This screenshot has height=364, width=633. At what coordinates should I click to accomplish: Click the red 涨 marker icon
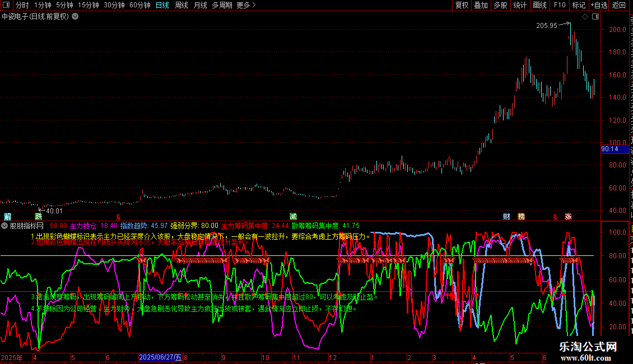pyautogui.click(x=568, y=217)
